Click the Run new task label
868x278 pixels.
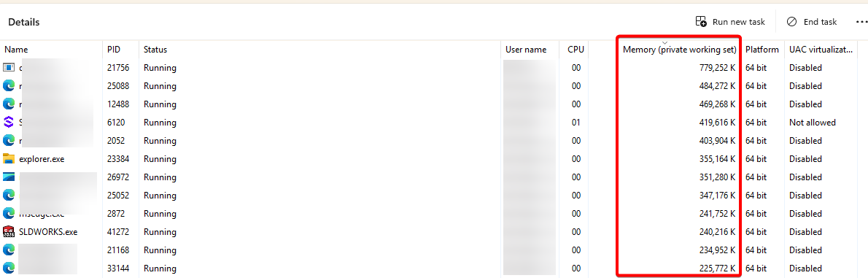click(738, 22)
